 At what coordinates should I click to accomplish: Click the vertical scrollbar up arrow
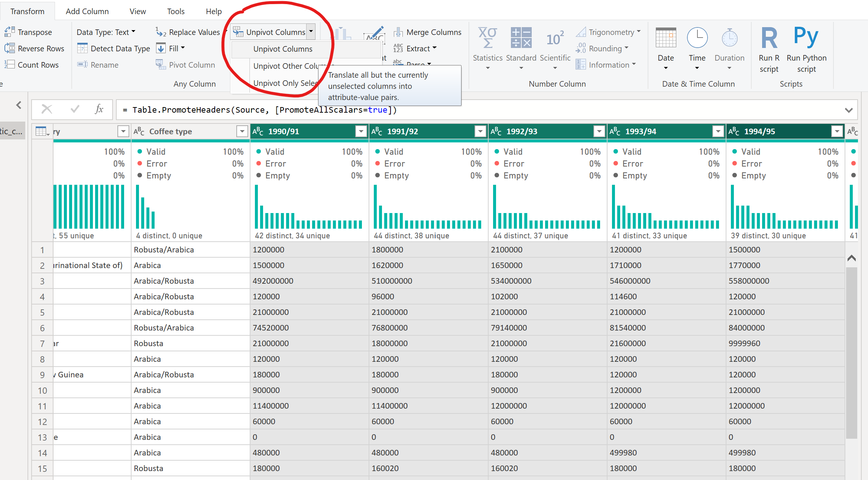pyautogui.click(x=852, y=258)
